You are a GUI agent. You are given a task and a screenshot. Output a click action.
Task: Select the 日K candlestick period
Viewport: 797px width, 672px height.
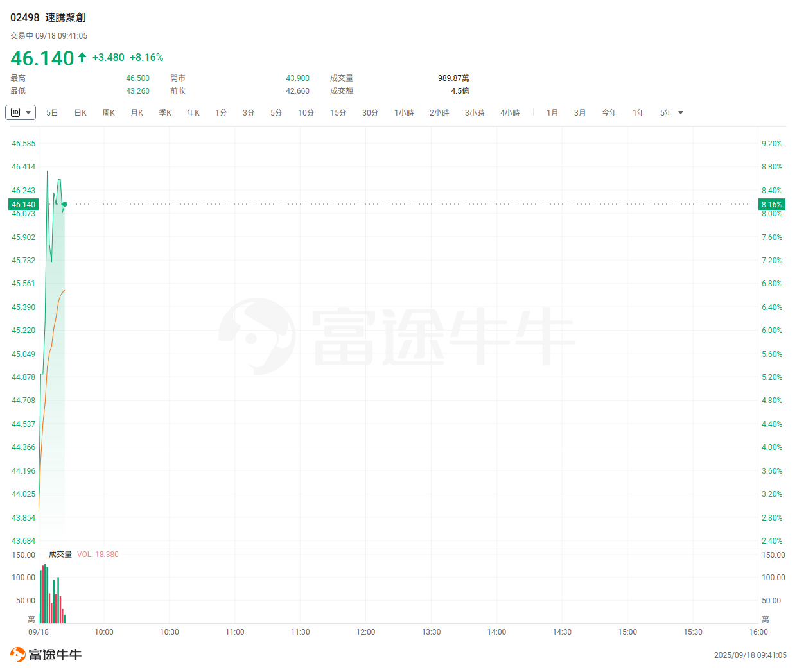(80, 113)
